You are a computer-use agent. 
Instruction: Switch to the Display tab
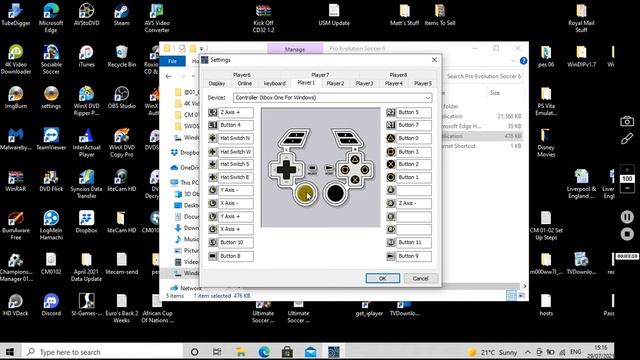217,83
